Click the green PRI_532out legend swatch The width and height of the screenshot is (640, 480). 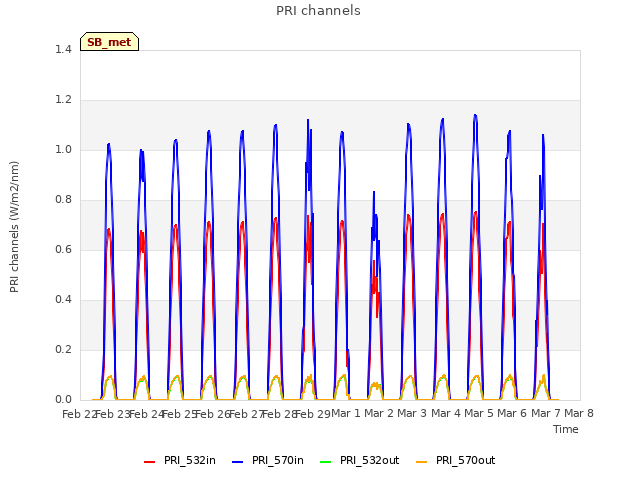[326, 462]
